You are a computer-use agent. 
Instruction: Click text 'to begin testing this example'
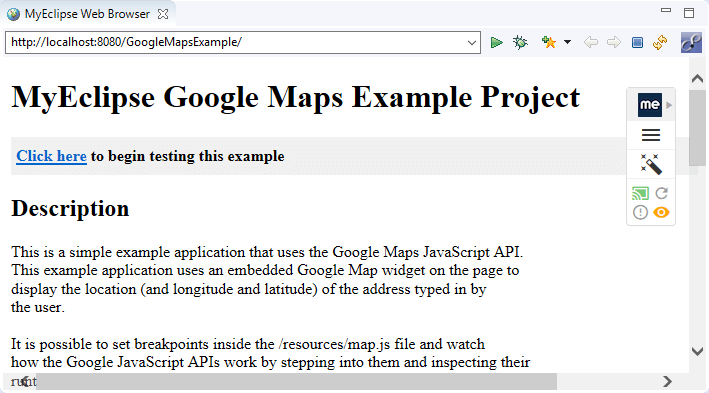click(x=188, y=156)
